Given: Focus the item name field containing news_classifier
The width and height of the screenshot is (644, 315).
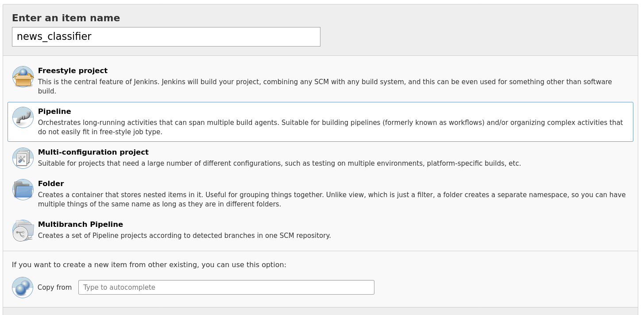Looking at the screenshot, I should pos(166,37).
